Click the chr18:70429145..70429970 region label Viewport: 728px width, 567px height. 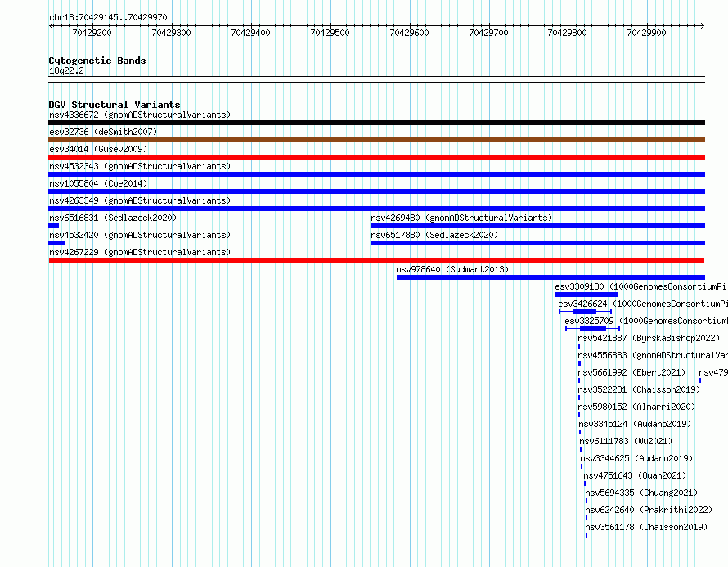[108, 17]
